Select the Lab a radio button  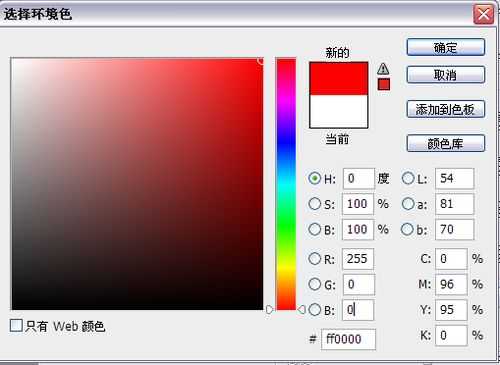408,204
